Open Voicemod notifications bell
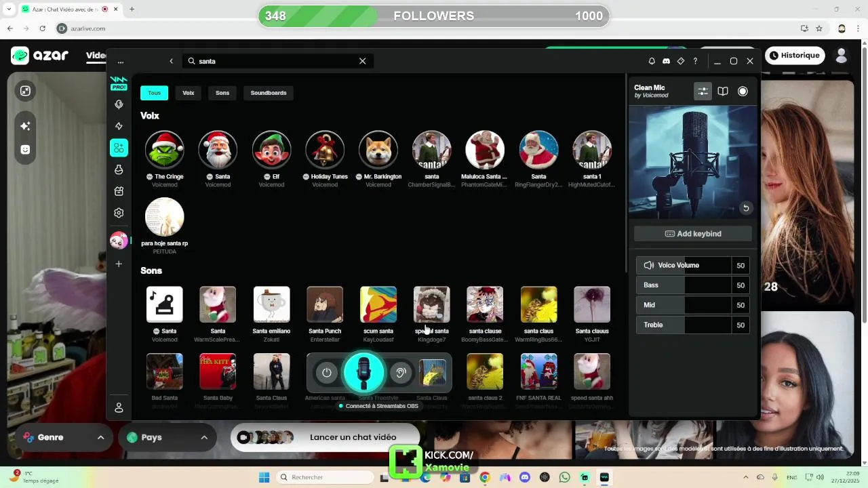Screen dimensions: 868x488 652,61
